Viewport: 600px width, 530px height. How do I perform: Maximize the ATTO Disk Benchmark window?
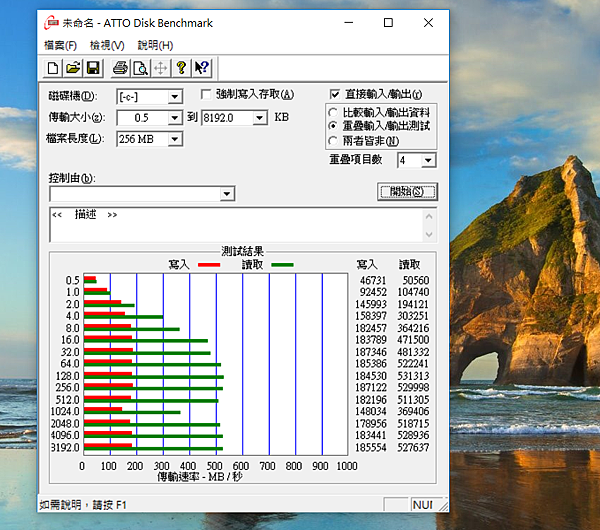(x=388, y=23)
